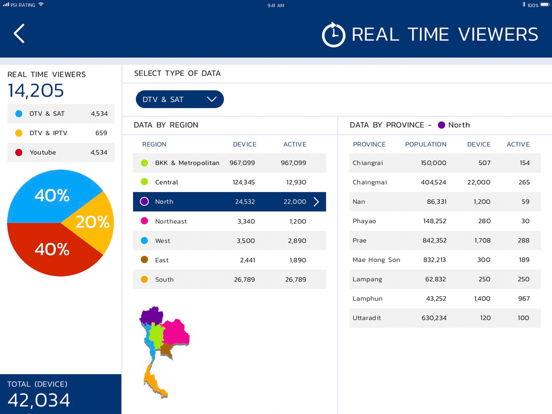Select the Central region row
This screenshot has width=552, height=414.
point(230,182)
